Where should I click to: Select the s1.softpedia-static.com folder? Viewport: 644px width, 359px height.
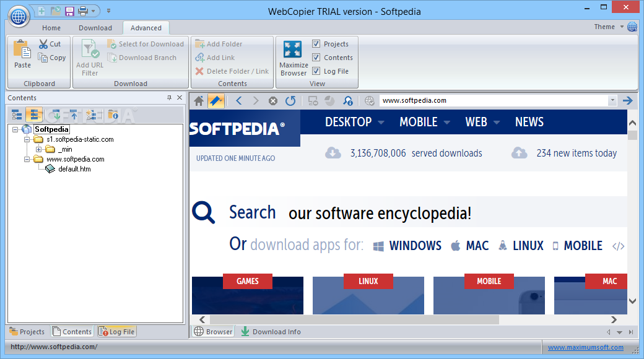coord(80,140)
